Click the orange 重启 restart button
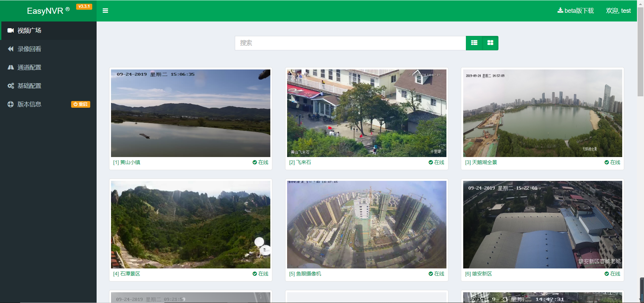This screenshot has height=303, width=644. 80,104
